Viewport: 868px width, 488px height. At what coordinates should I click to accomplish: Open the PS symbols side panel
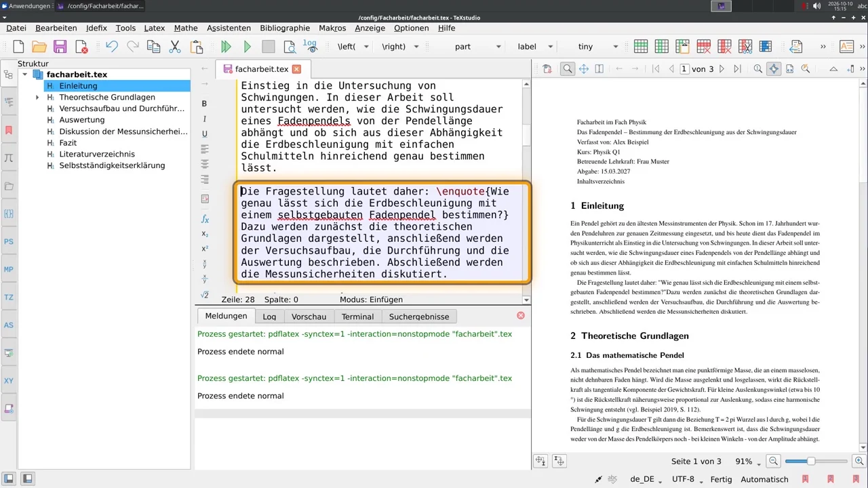[x=9, y=241]
